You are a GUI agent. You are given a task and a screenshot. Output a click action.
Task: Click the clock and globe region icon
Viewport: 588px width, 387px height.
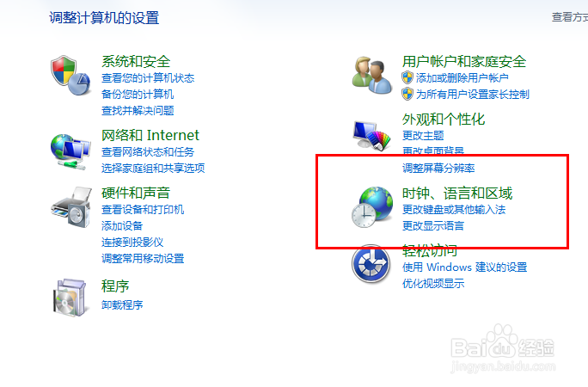pos(372,207)
